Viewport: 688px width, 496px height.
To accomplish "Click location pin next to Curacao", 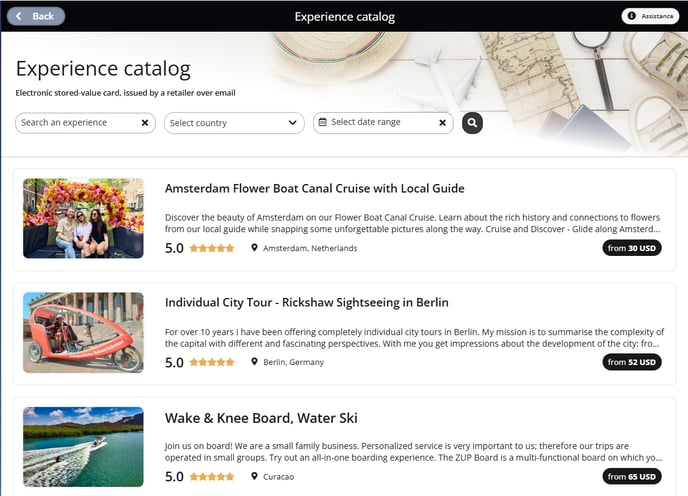I will pos(254,476).
